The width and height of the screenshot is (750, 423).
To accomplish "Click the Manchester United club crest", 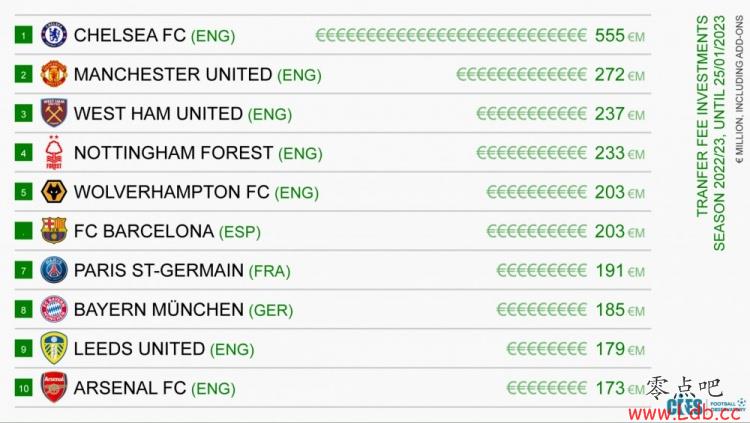I will click(54, 74).
